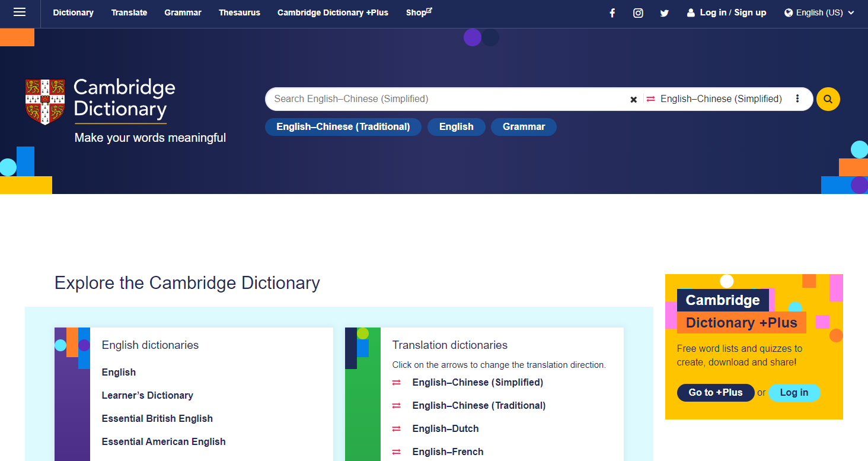
Task: Go to the Grammar top menu item
Action: [x=183, y=12]
